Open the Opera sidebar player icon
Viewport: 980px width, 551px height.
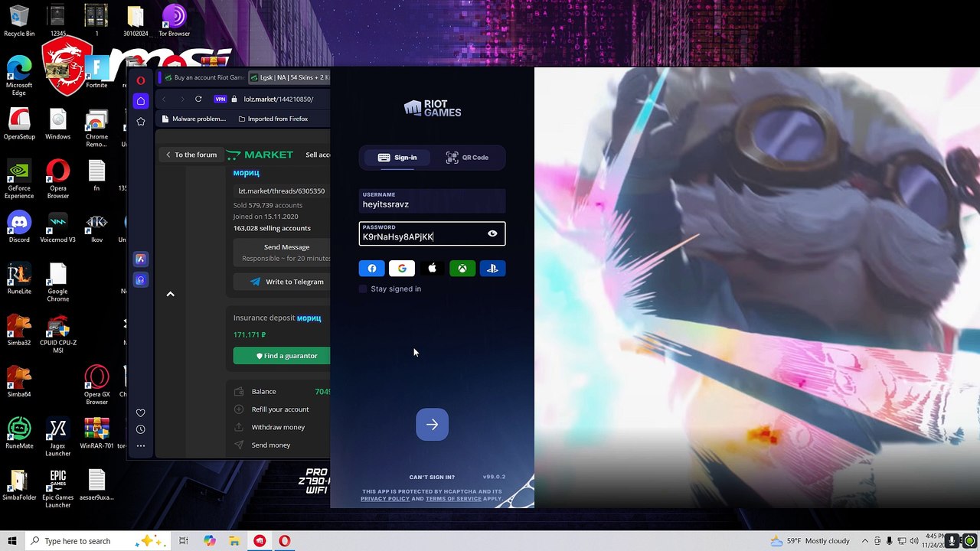pyautogui.click(x=141, y=280)
